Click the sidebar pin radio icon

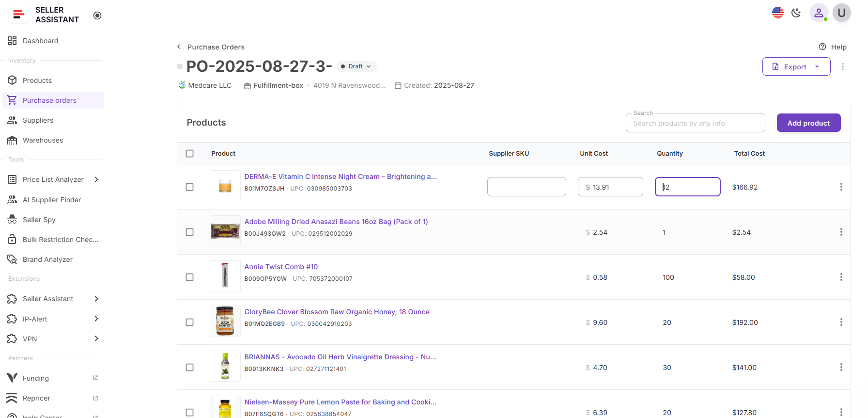coord(97,16)
